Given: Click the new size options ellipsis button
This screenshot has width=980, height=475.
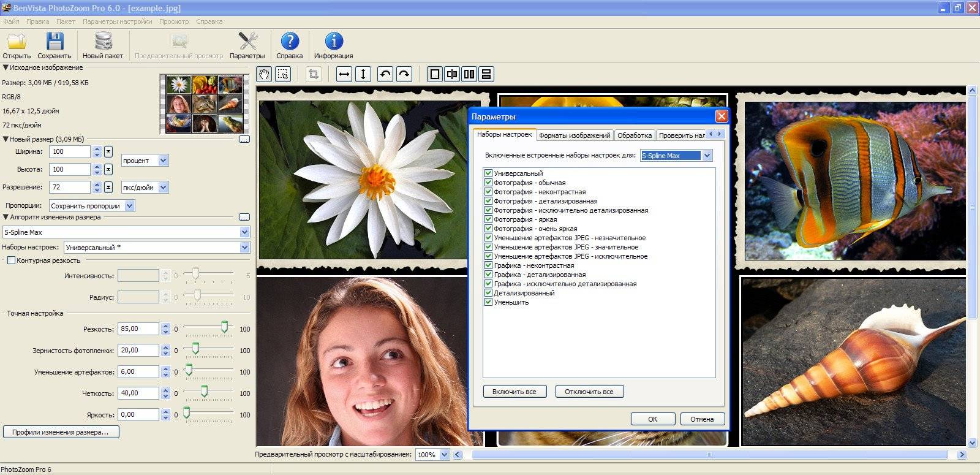Looking at the screenshot, I should [244, 139].
